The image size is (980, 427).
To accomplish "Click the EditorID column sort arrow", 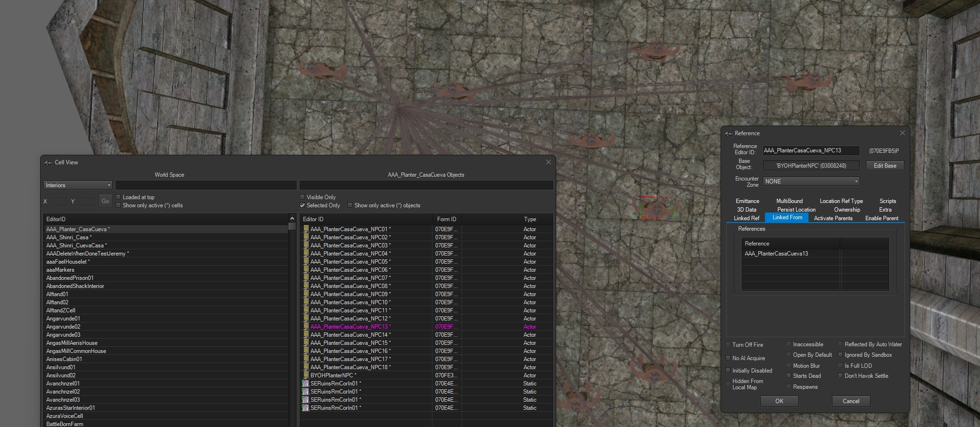I will click(292, 219).
